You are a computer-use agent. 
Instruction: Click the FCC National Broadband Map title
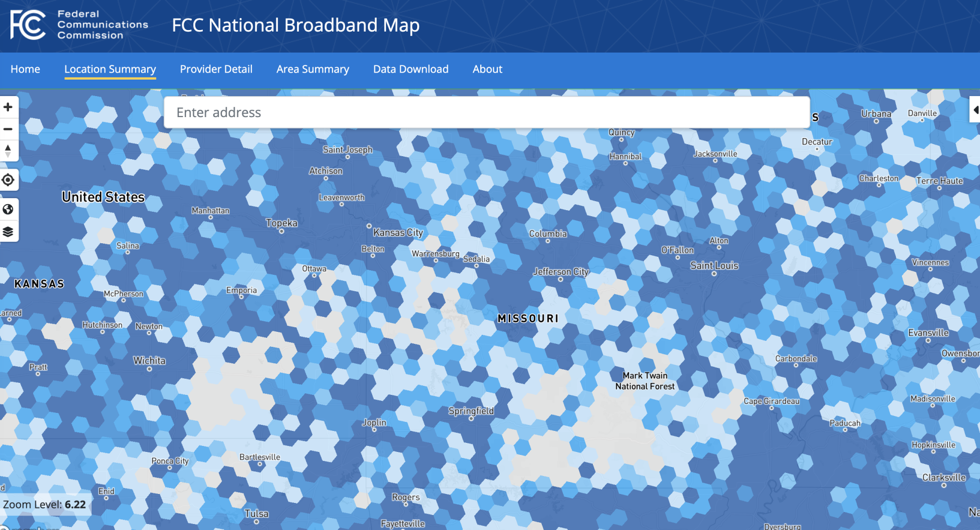point(295,25)
